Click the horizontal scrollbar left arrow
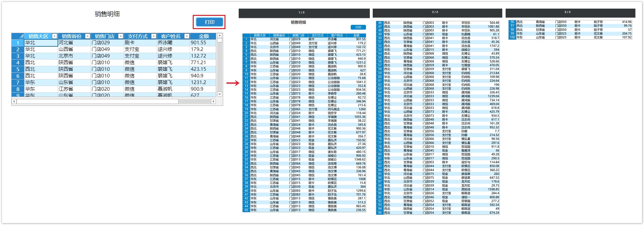Viewport: 644px width, 225px height. (x=14, y=102)
